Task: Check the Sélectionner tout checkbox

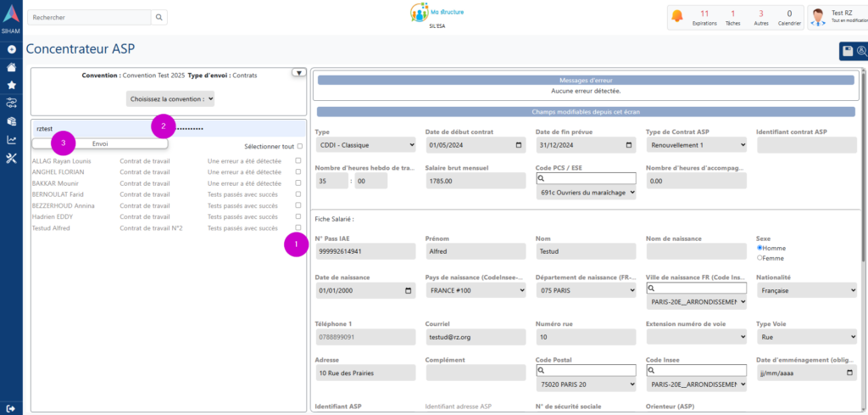Action: (299, 146)
